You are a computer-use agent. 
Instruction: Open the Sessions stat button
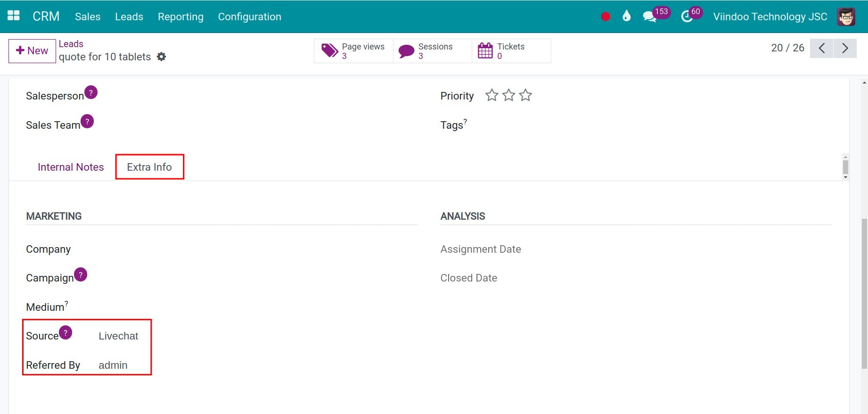pos(433,51)
